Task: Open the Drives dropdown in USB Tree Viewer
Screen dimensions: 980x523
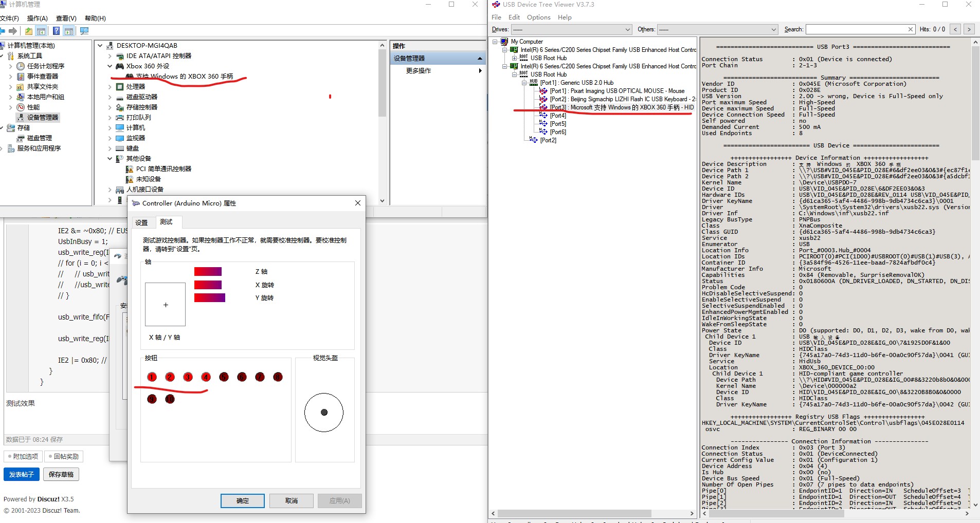Action: (x=627, y=29)
